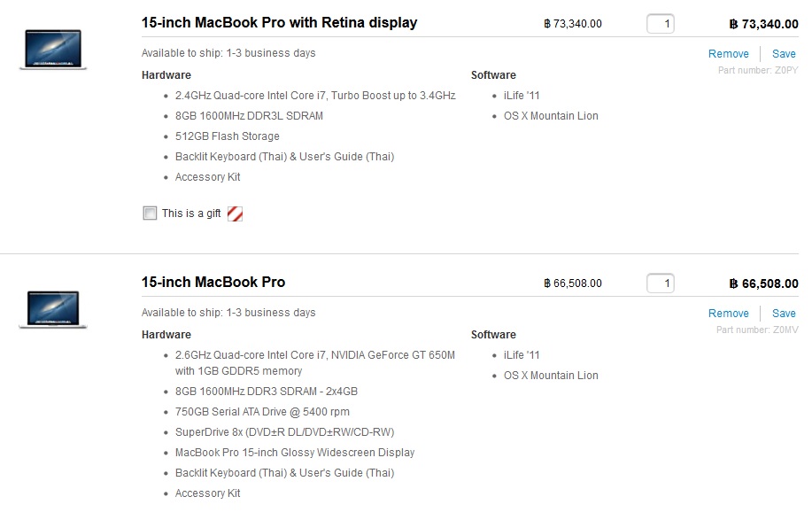
Task: Click quantity field for Retina MacBook Pro
Action: click(x=661, y=24)
